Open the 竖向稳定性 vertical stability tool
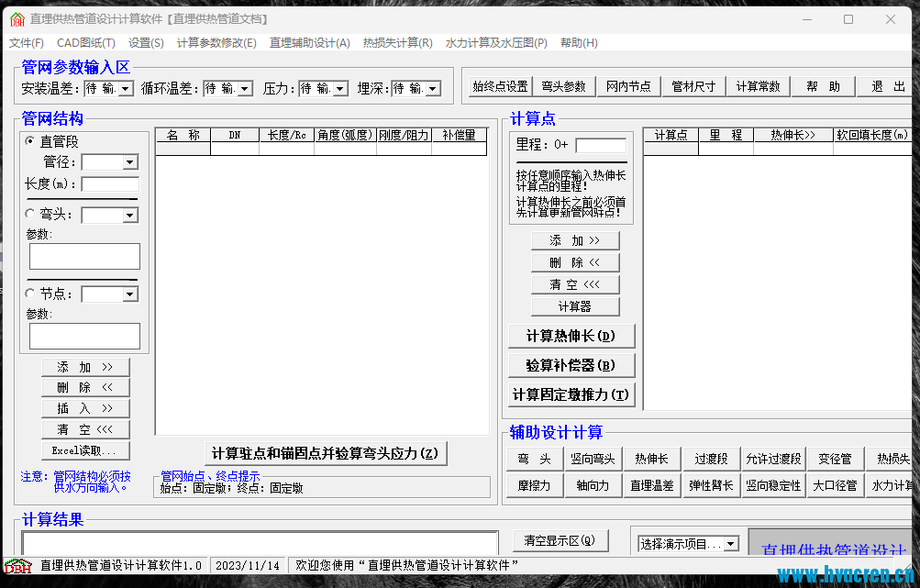 point(773,485)
